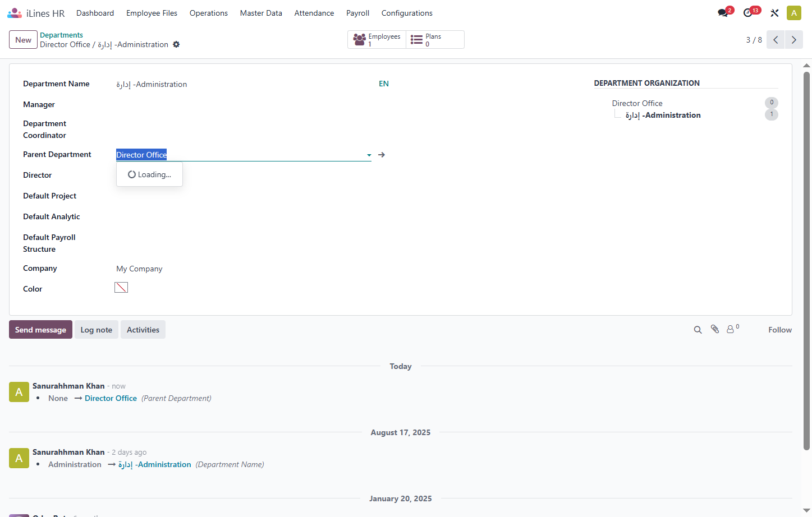Click Sanurahhman Khan avatar on today's message
Viewport: 812px width, 517px height.
point(19,392)
